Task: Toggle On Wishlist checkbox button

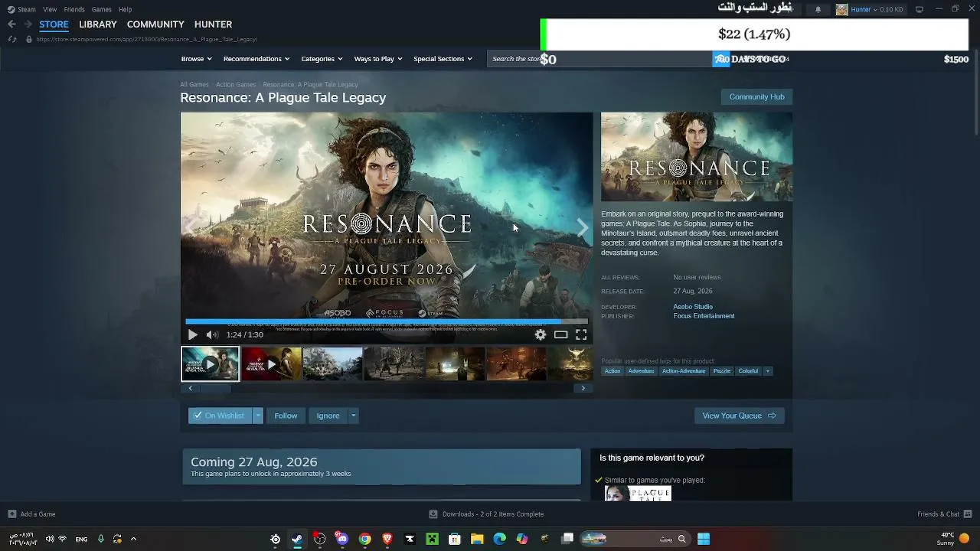Action: click(220, 416)
